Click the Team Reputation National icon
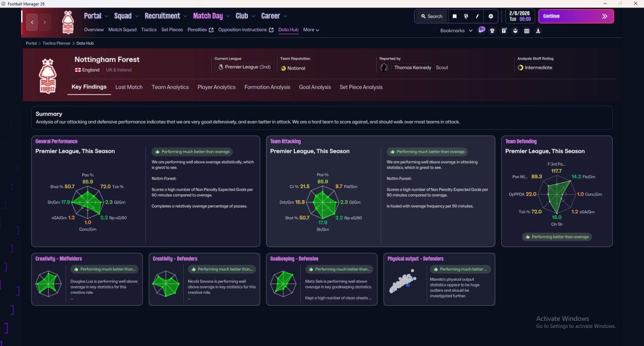 [x=283, y=68]
